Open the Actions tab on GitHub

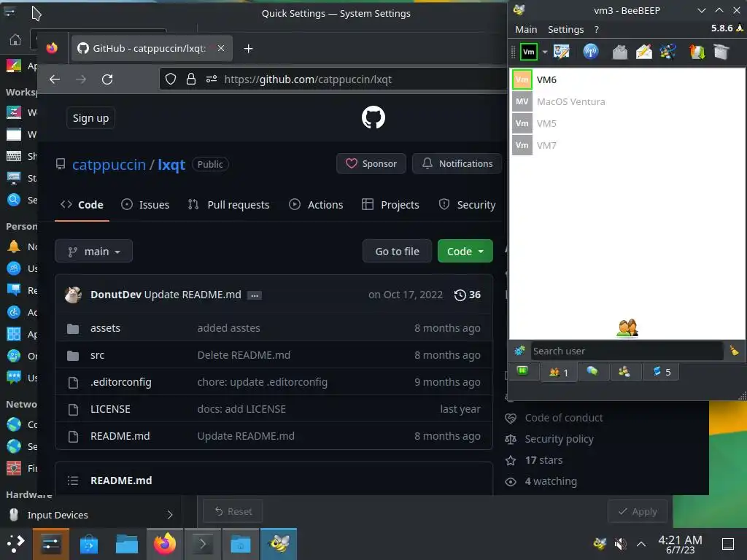316,205
